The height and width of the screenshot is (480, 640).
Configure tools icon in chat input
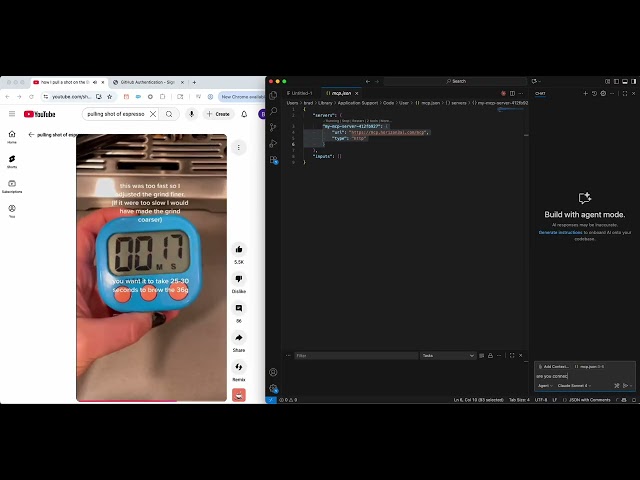click(x=617, y=385)
